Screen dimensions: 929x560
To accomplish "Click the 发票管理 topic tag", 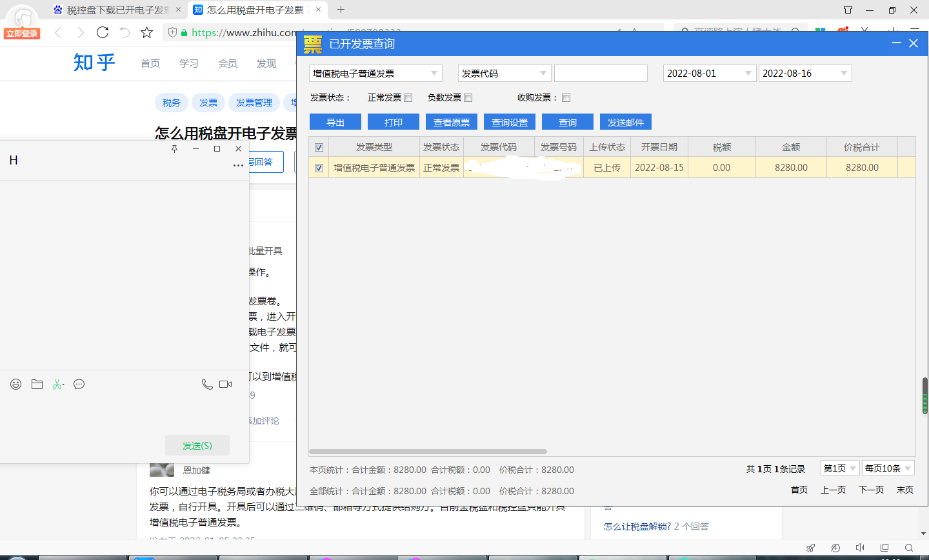I will click(x=254, y=103).
